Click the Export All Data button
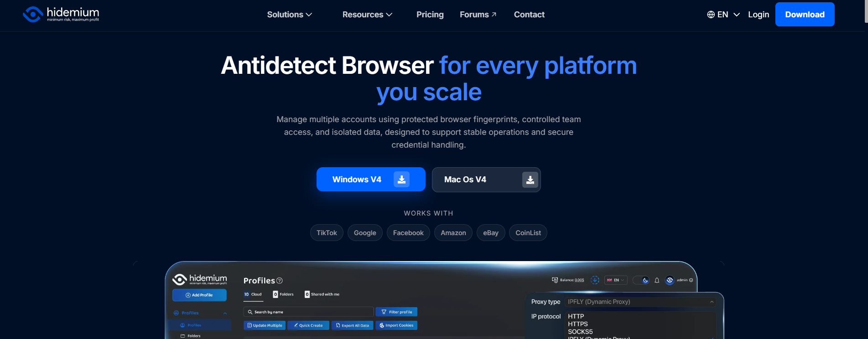 pyautogui.click(x=353, y=325)
